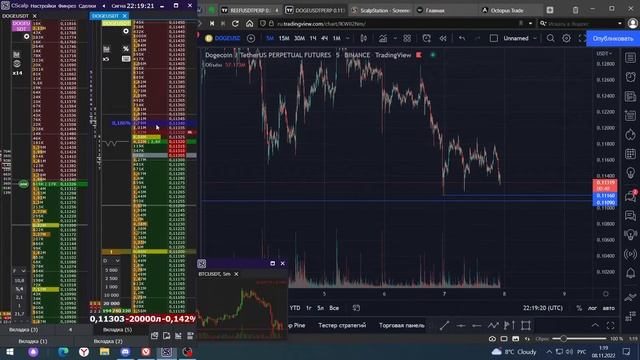This screenshot has height=360, width=640.
Task: Open 'Торговая панель' tab
Action: point(402,325)
